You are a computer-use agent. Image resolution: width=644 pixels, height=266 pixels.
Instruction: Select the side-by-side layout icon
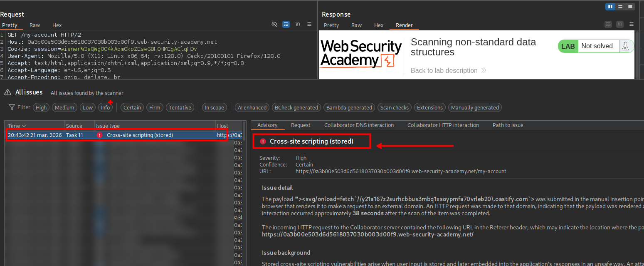pyautogui.click(x=611, y=7)
